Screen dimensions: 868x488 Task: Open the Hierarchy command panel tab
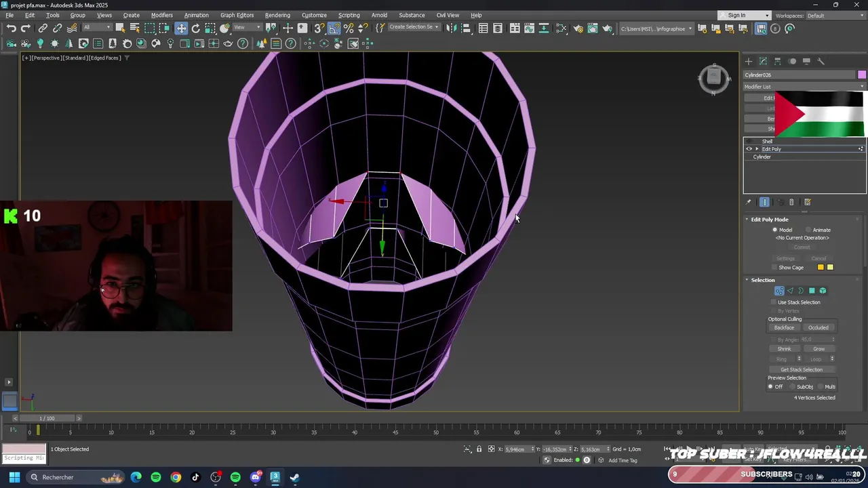tap(778, 62)
